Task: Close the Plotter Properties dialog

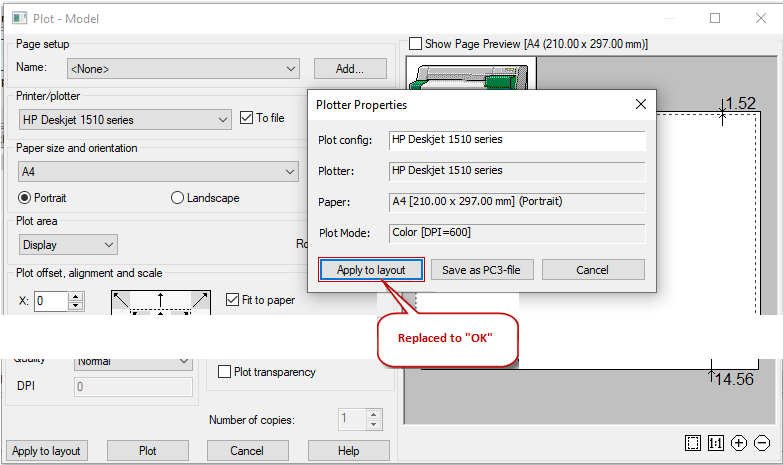Action: [641, 104]
